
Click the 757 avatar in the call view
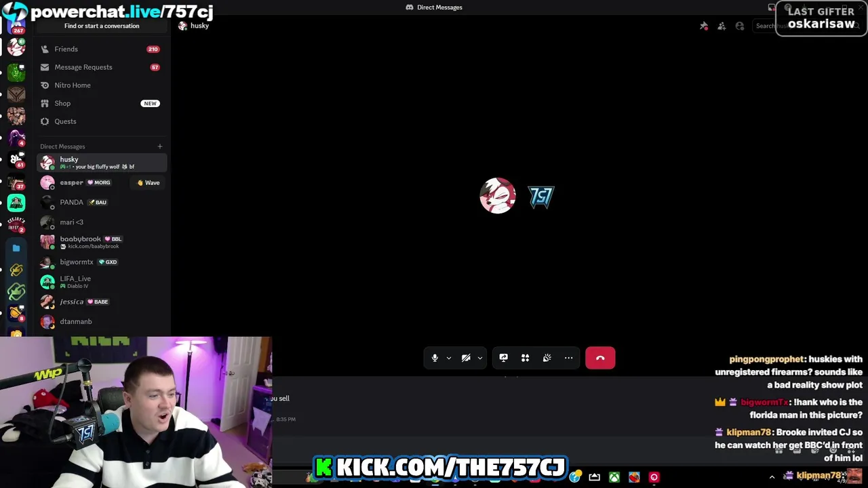[541, 197]
